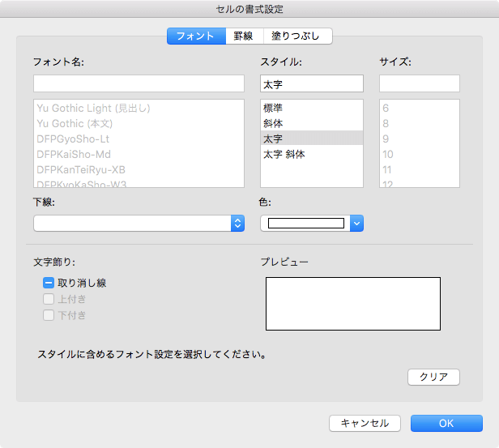Click the white color swatch
This screenshot has width=499, height=448.
[306, 224]
